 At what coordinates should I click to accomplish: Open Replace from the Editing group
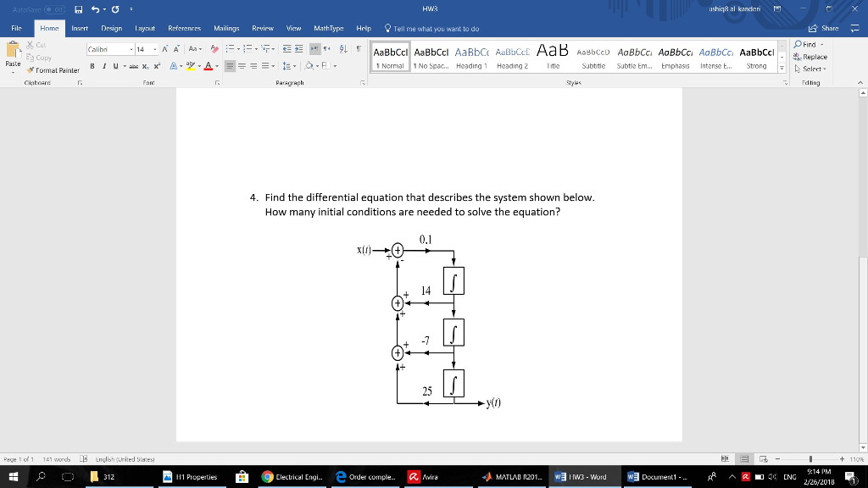[815, 58]
